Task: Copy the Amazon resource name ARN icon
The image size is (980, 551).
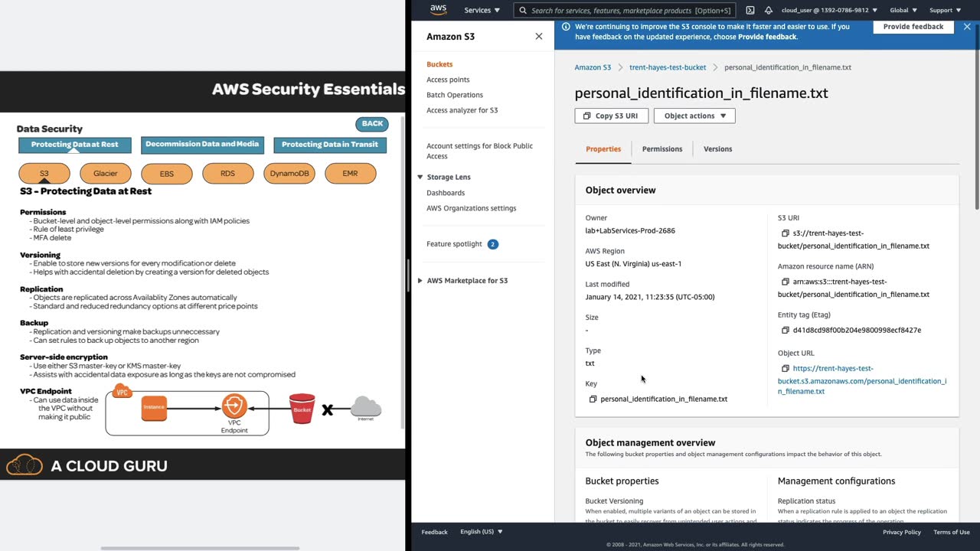Action: click(x=785, y=282)
